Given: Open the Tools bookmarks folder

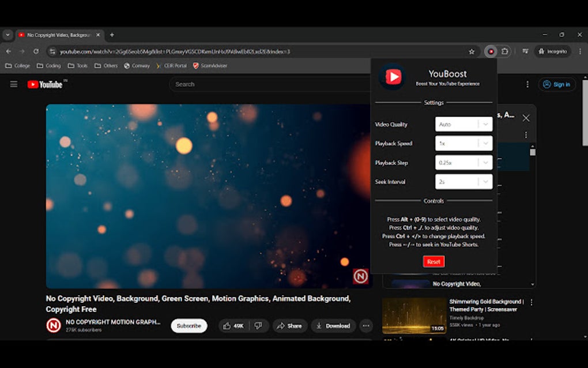Looking at the screenshot, I should pyautogui.click(x=78, y=66).
